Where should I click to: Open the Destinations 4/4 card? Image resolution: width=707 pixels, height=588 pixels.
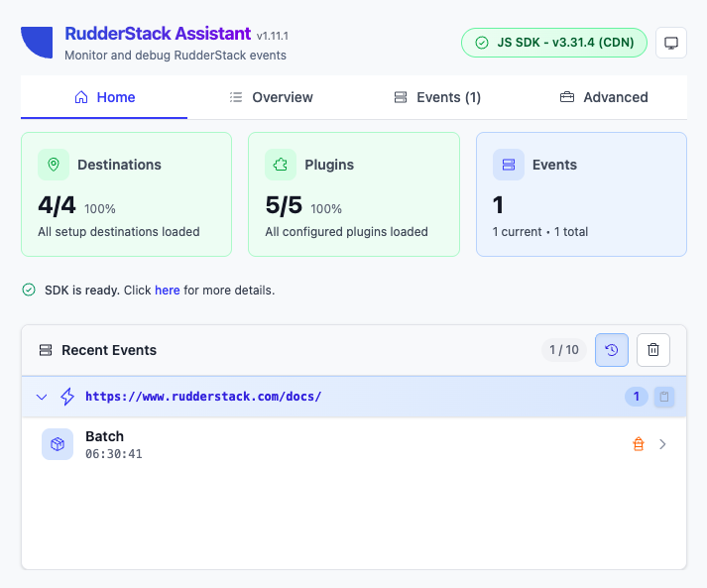[126, 194]
